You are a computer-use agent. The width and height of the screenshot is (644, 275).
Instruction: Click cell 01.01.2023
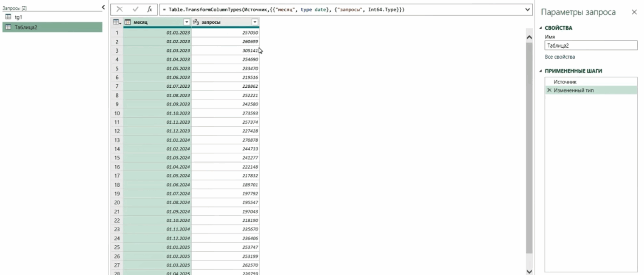tap(157, 33)
